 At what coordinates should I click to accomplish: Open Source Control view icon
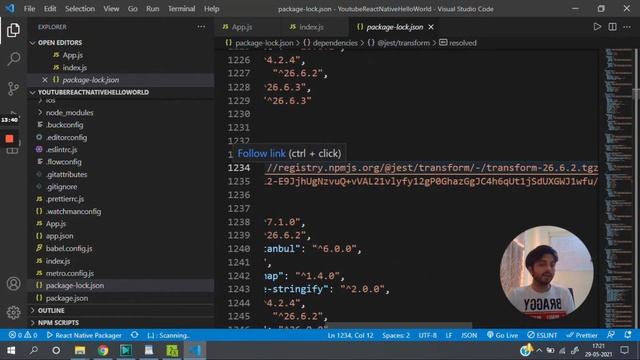click(x=13, y=88)
